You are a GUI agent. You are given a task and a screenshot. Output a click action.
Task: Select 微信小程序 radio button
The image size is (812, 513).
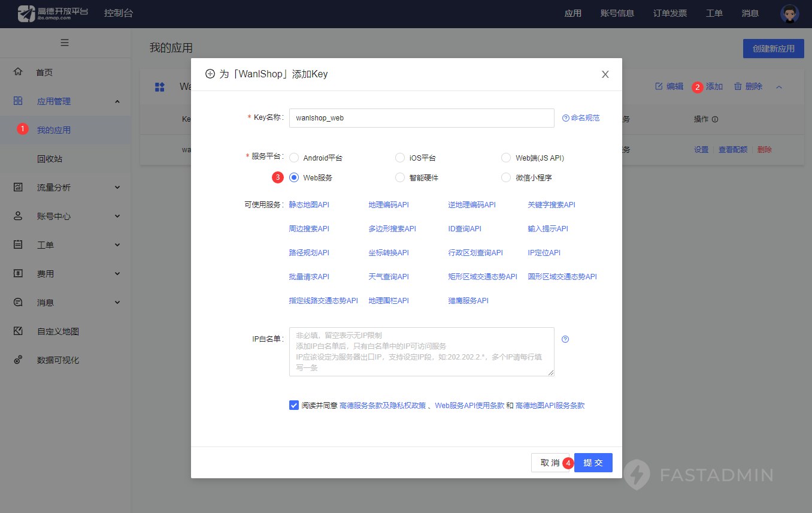[x=506, y=177]
